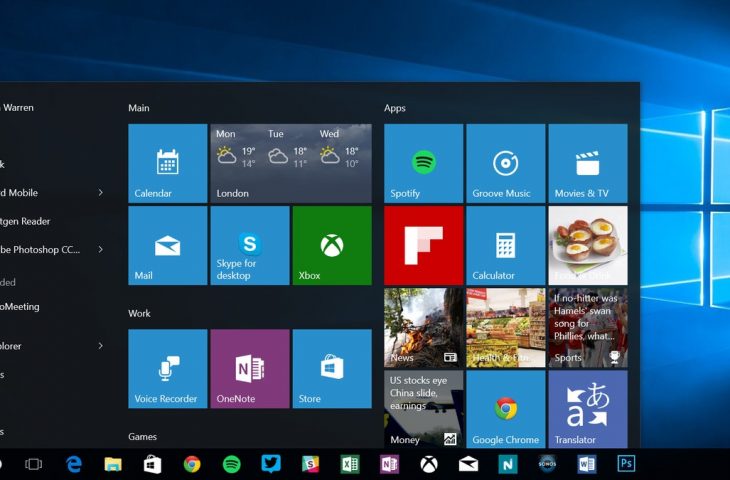
Task: Open Microsoft Edge from the taskbar
Action: tap(74, 464)
